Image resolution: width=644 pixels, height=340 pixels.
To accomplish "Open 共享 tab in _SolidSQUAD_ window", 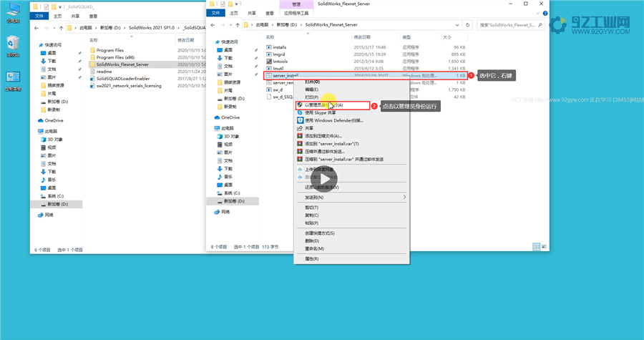I will 75,16.
